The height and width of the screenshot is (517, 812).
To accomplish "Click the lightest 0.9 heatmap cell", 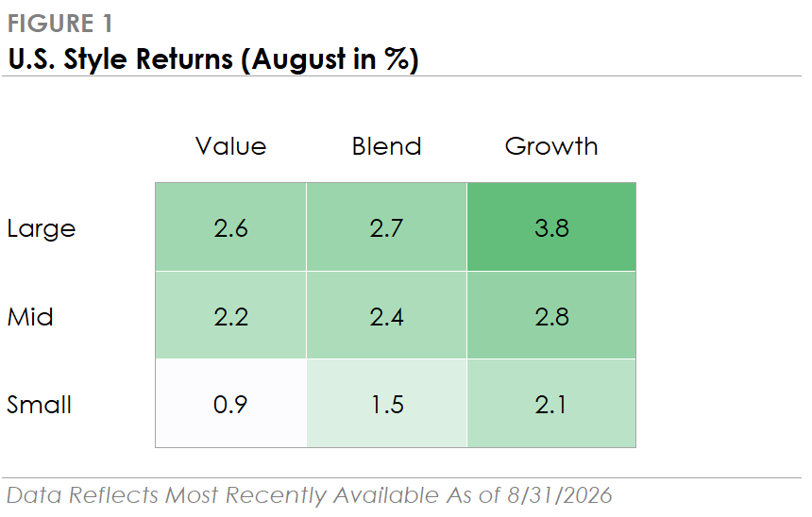I will point(231,403).
